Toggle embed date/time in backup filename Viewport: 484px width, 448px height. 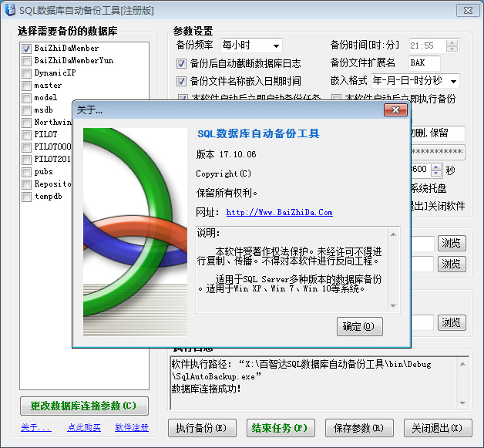coord(182,81)
